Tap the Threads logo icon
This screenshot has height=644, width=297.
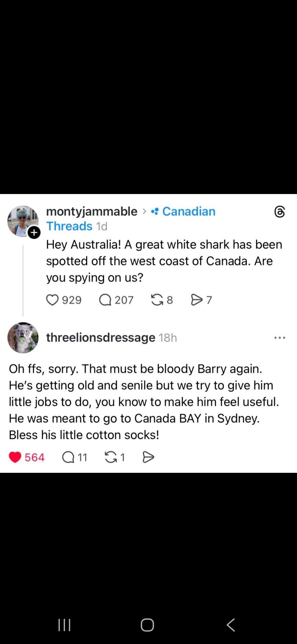280,212
